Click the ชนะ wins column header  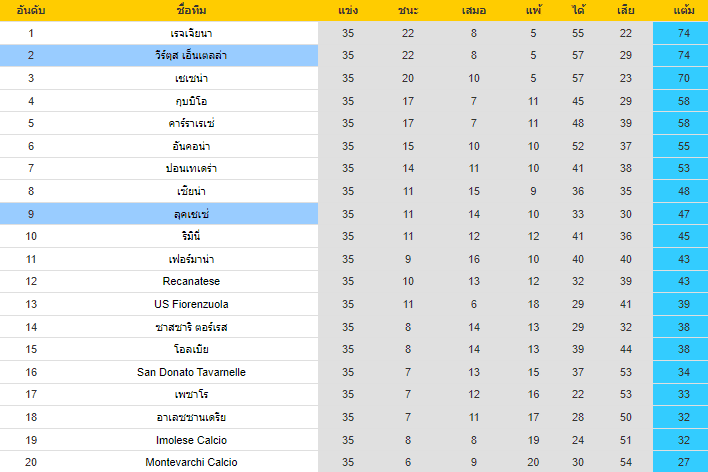pos(408,11)
